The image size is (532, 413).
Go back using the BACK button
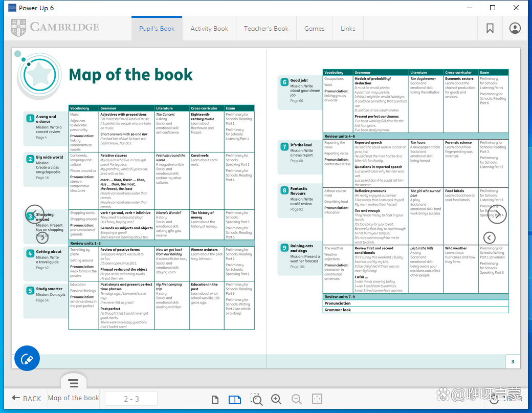[27, 398]
